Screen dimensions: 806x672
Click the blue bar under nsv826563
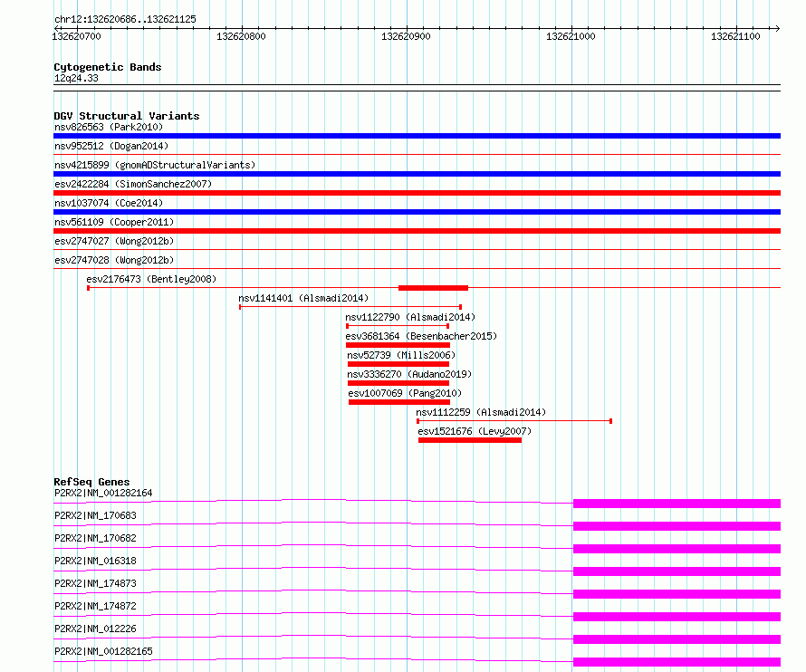pyautogui.click(x=417, y=136)
